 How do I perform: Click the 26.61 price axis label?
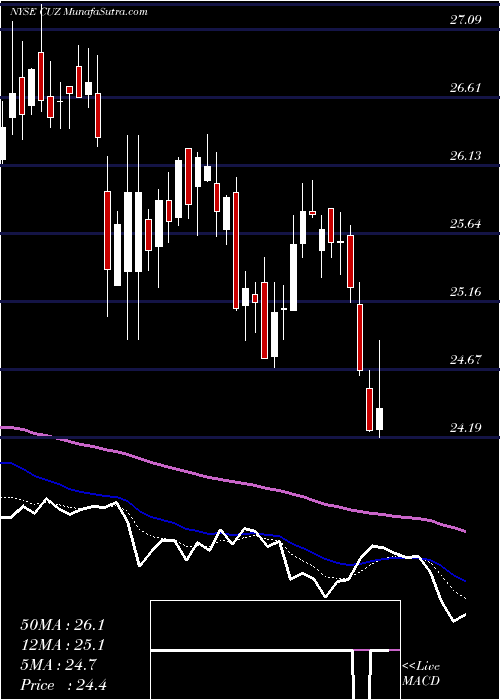coord(465,88)
